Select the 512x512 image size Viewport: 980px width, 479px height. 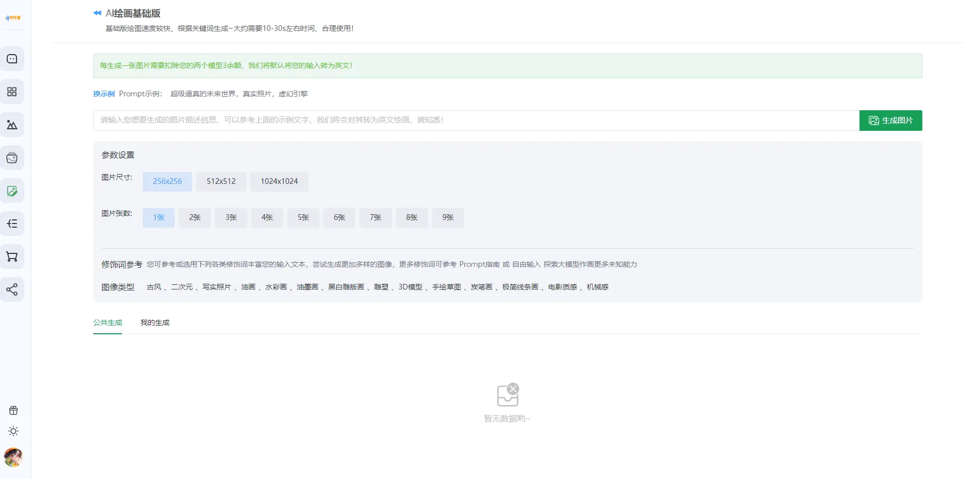pyautogui.click(x=221, y=181)
